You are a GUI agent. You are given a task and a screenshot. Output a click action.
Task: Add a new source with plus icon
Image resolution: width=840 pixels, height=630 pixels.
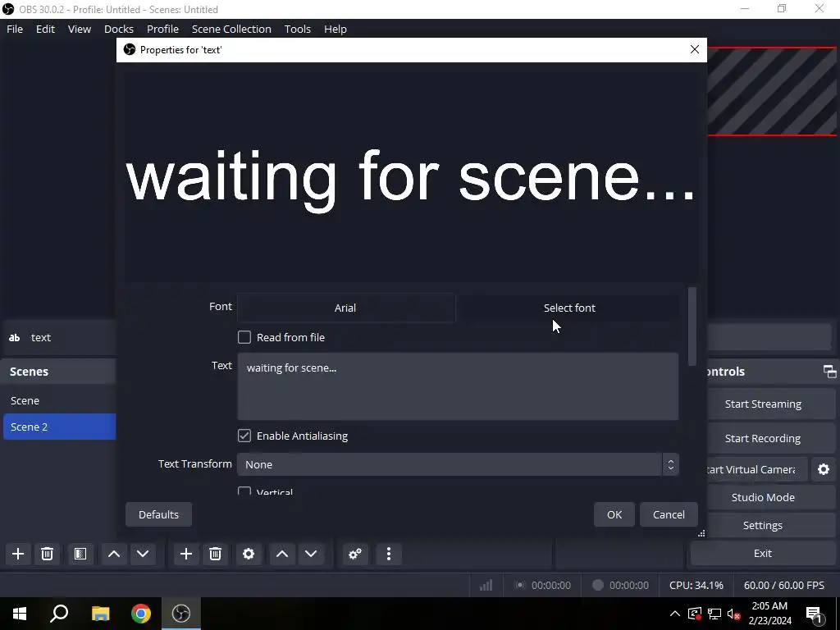[x=186, y=554]
